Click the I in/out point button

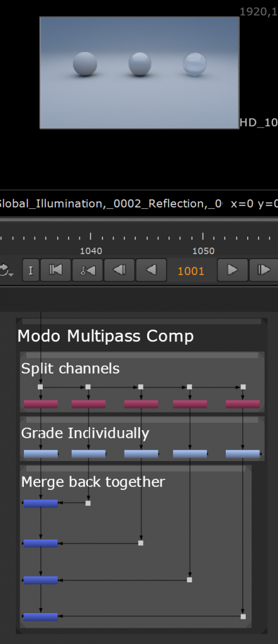pos(31,270)
